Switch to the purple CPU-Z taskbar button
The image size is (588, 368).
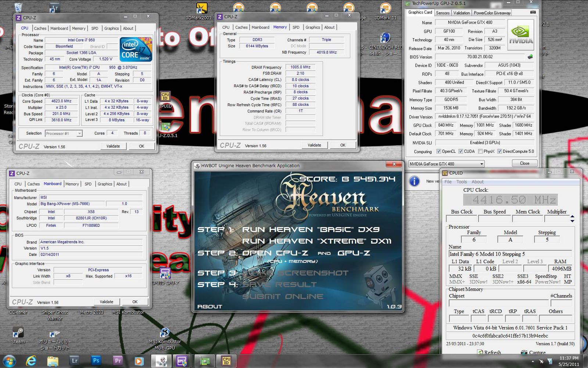[182, 361]
